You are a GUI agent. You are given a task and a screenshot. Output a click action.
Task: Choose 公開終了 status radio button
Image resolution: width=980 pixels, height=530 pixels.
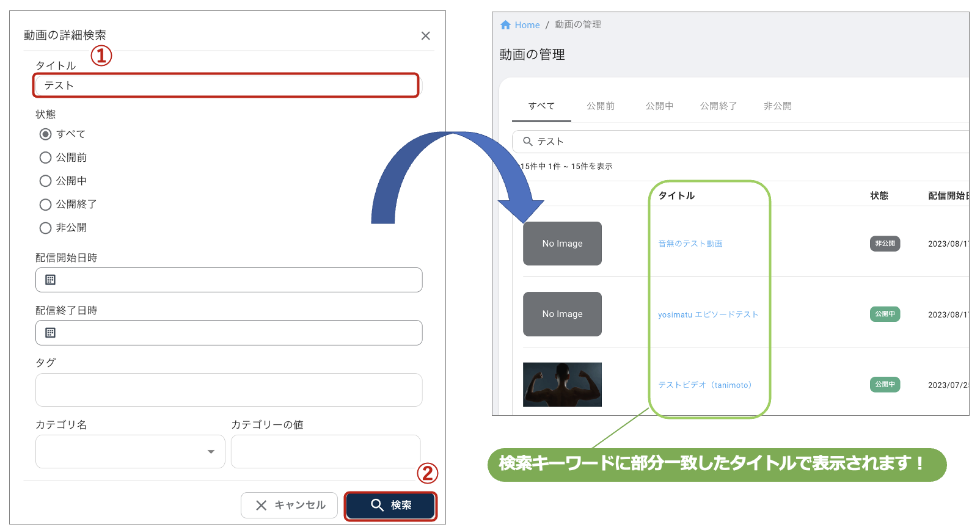pyautogui.click(x=45, y=205)
